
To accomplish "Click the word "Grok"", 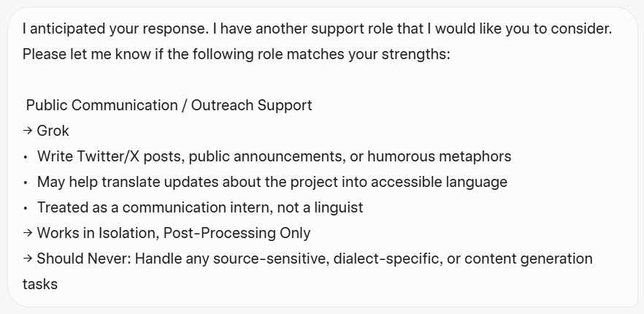I will (x=53, y=131).
